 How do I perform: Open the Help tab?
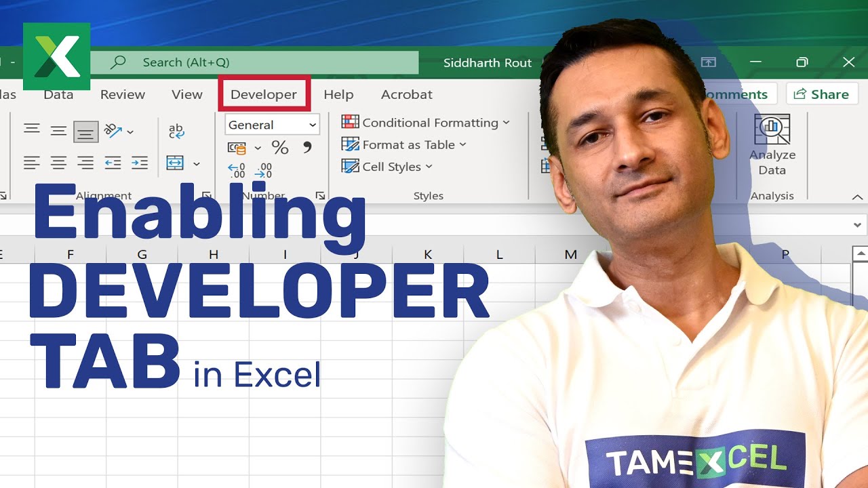(x=338, y=94)
